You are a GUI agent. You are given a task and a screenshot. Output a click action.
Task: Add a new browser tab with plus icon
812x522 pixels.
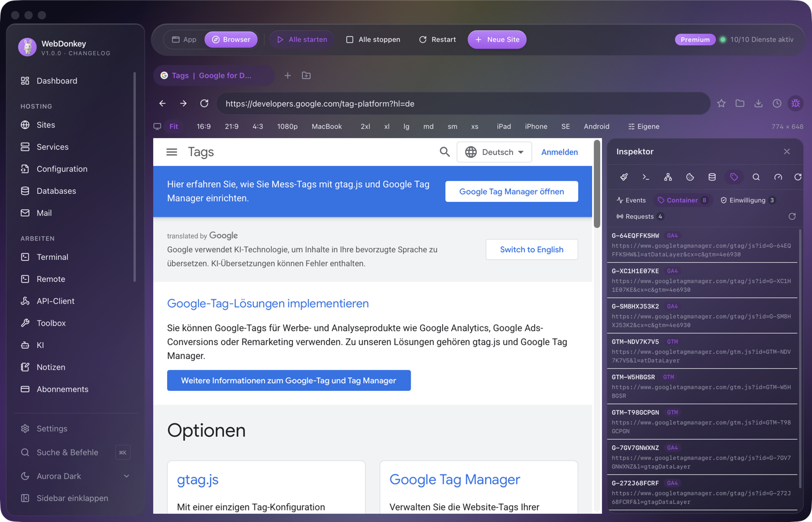click(288, 75)
